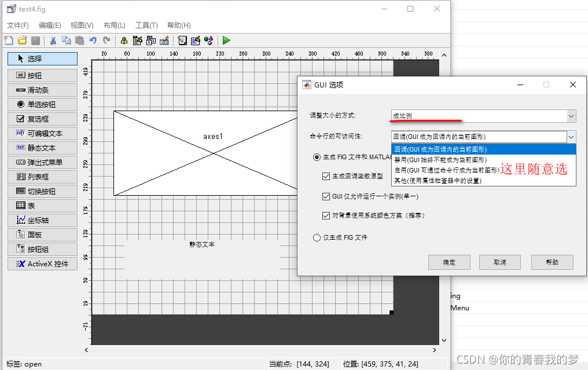Click the New figure toolbar icon

9,41
